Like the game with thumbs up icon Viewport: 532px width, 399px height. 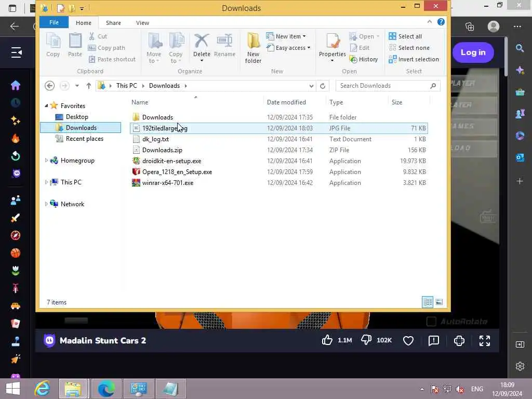(327, 340)
